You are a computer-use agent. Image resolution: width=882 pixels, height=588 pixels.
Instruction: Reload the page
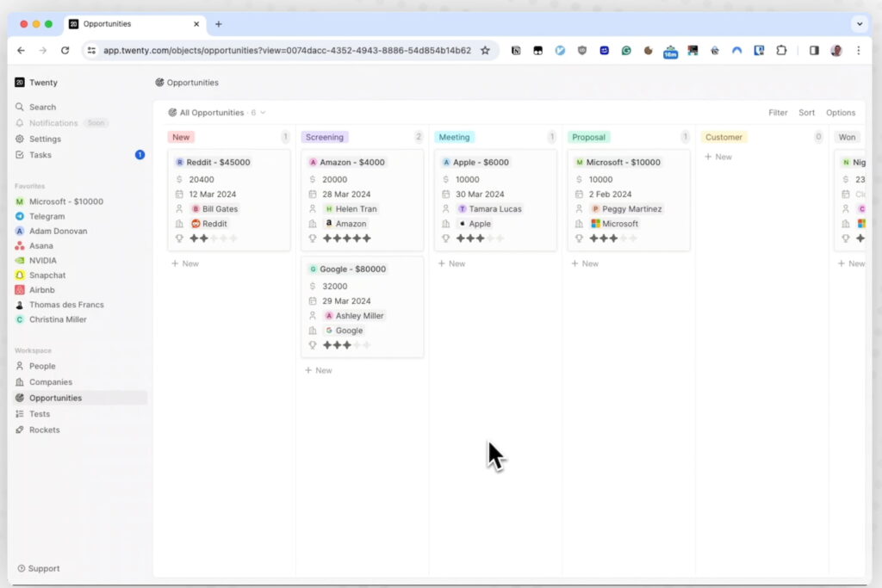[x=65, y=51]
